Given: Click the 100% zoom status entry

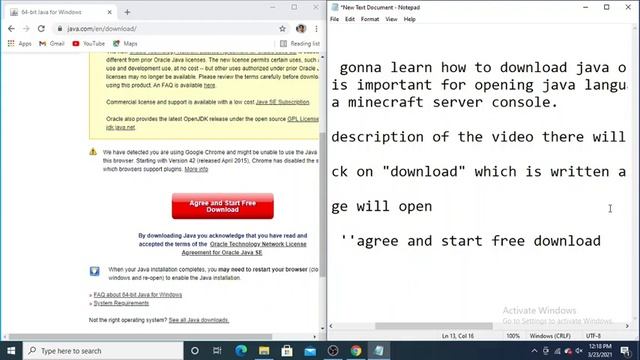Looking at the screenshot, I should (x=513, y=336).
